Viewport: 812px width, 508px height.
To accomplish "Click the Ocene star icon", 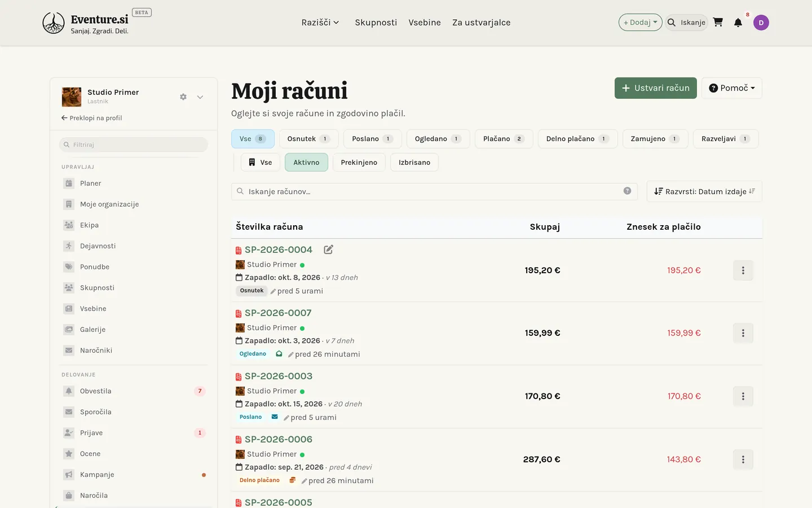I will click(x=69, y=454).
